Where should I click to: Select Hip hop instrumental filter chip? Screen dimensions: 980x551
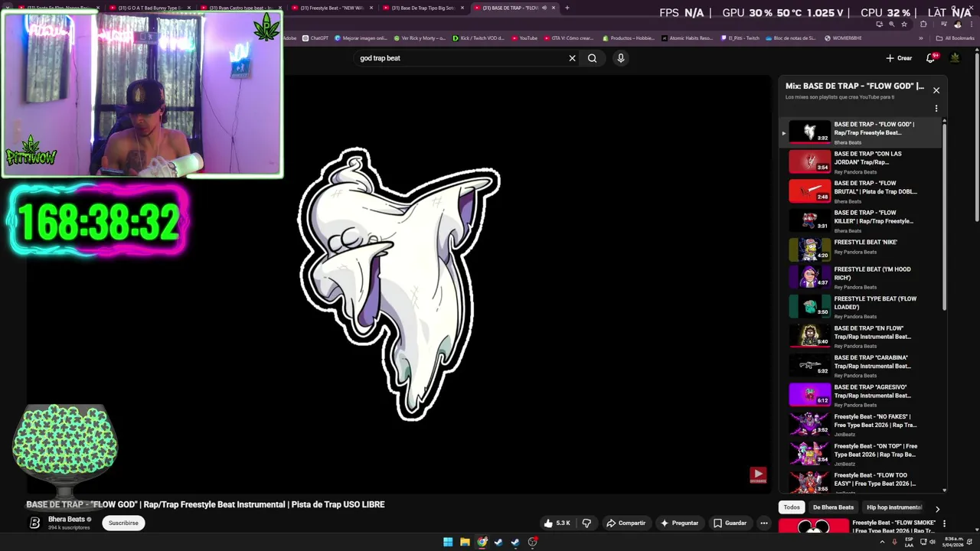pyautogui.click(x=893, y=507)
